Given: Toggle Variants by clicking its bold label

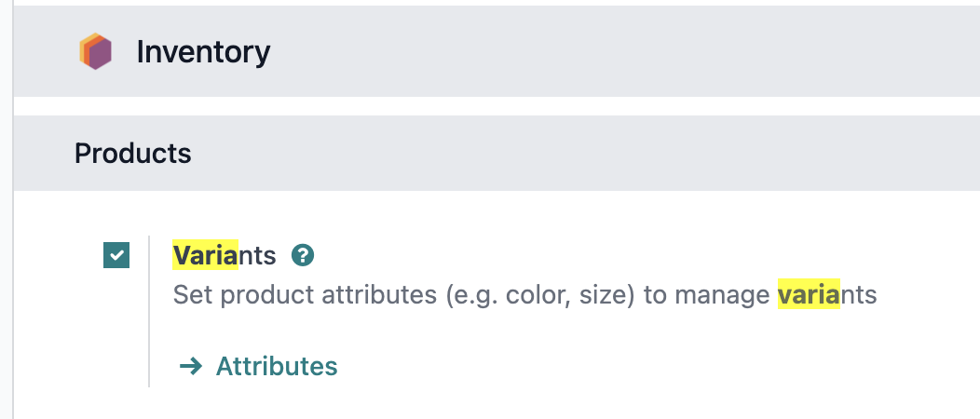Looking at the screenshot, I should pyautogui.click(x=225, y=255).
